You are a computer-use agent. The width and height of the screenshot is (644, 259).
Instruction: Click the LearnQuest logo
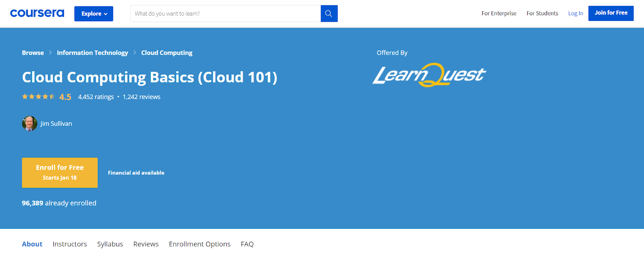tap(429, 75)
